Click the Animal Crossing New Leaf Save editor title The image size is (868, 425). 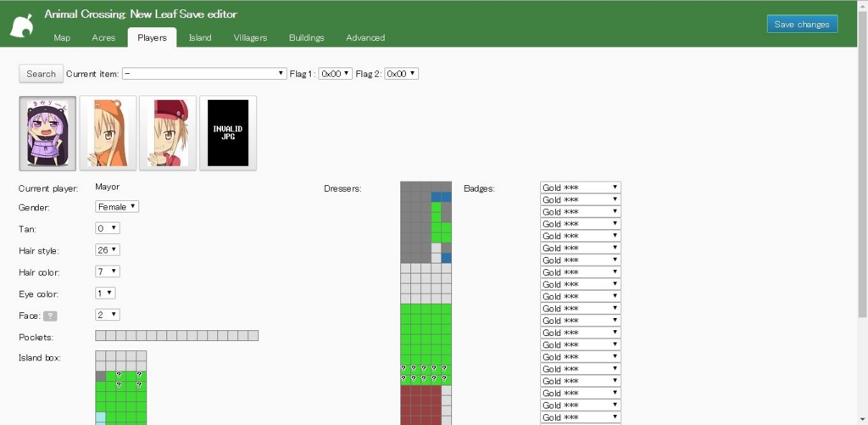[x=141, y=14]
